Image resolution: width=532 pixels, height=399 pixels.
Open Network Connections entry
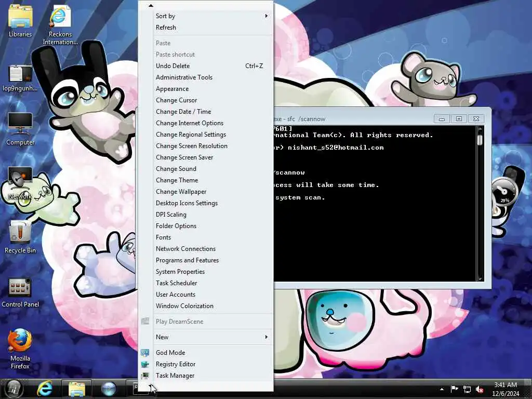[206, 249]
